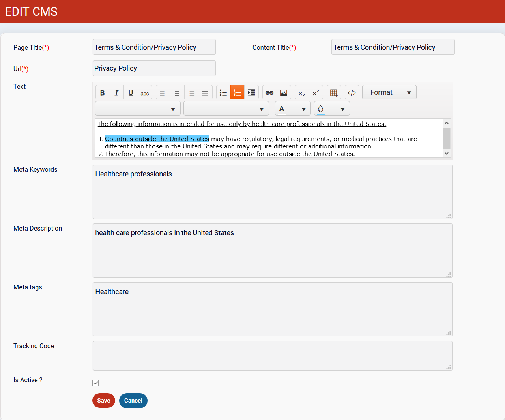This screenshot has width=505, height=420.
Task: Apply subscript formatting
Action: coord(302,92)
